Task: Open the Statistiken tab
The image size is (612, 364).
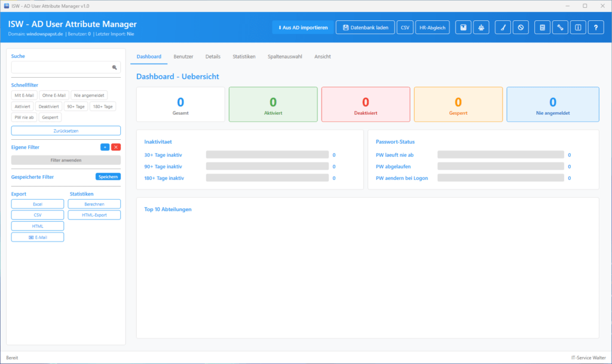Action: point(244,57)
